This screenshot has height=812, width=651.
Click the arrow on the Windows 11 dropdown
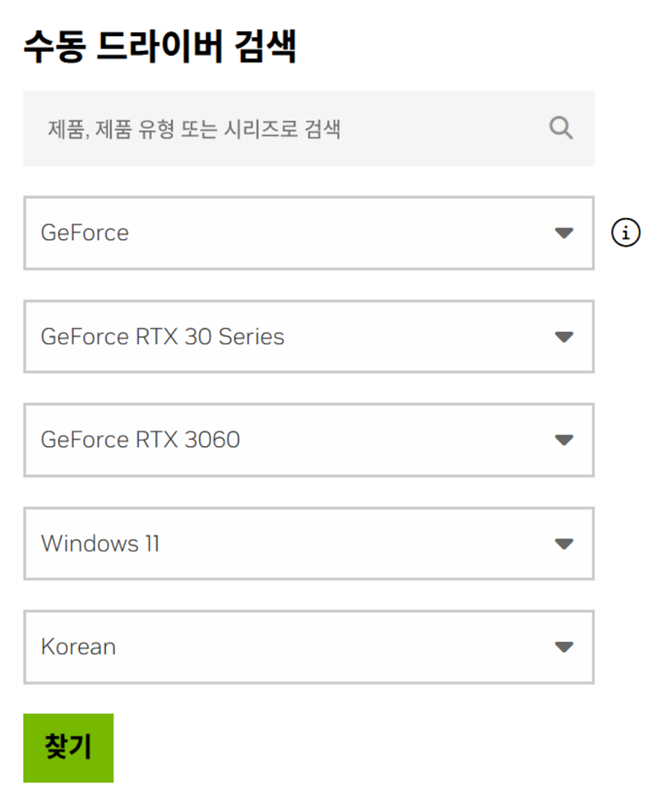click(563, 544)
